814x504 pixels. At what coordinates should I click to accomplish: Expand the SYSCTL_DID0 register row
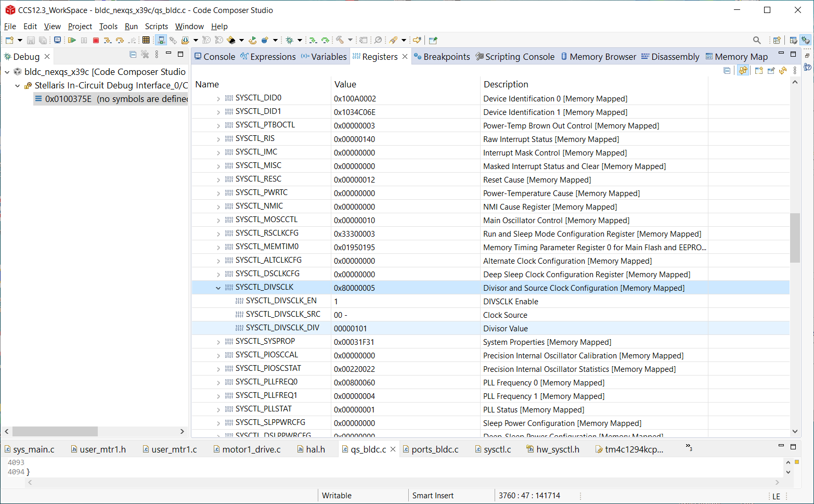point(218,98)
